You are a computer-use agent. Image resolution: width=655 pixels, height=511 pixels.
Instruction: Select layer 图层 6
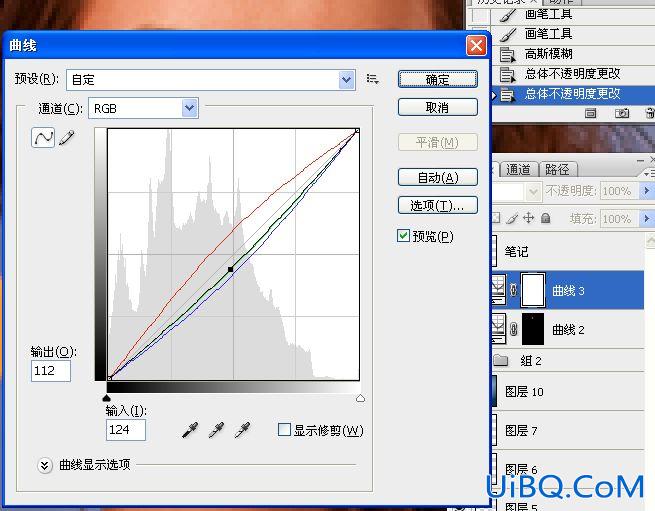click(568, 469)
